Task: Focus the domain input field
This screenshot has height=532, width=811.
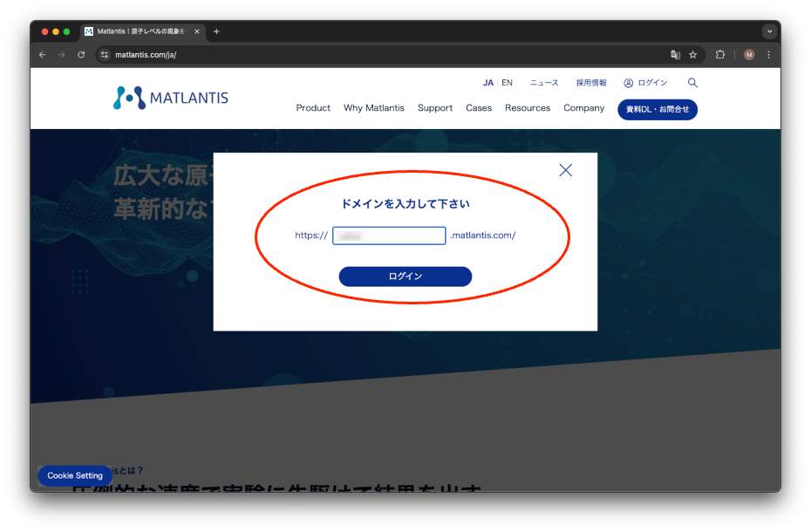Action: (389, 235)
